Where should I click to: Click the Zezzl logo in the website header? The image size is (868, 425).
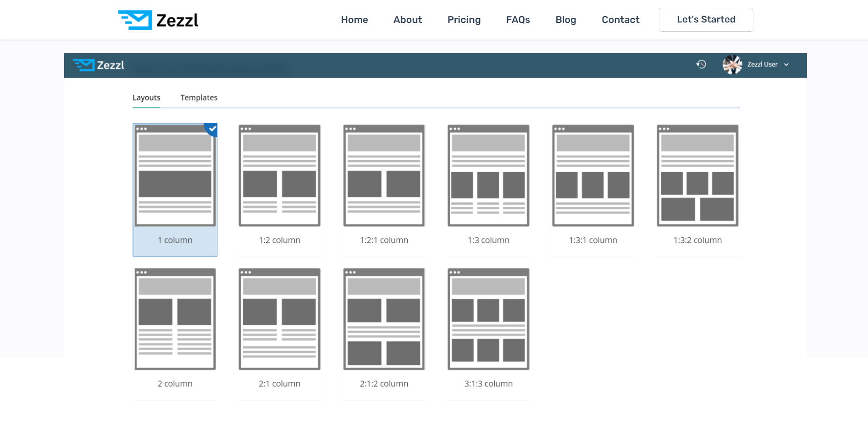158,20
